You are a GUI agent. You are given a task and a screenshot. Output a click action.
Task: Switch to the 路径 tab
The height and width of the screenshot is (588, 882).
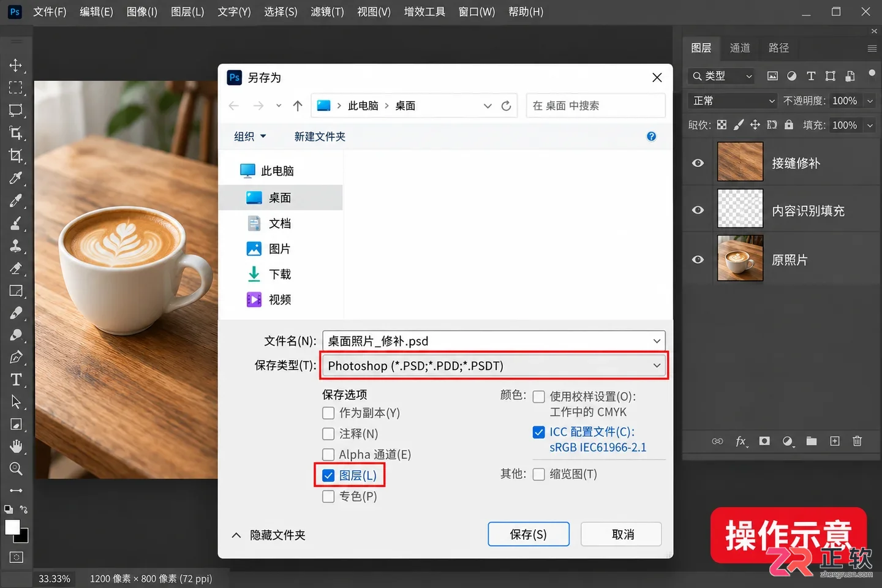pos(778,48)
